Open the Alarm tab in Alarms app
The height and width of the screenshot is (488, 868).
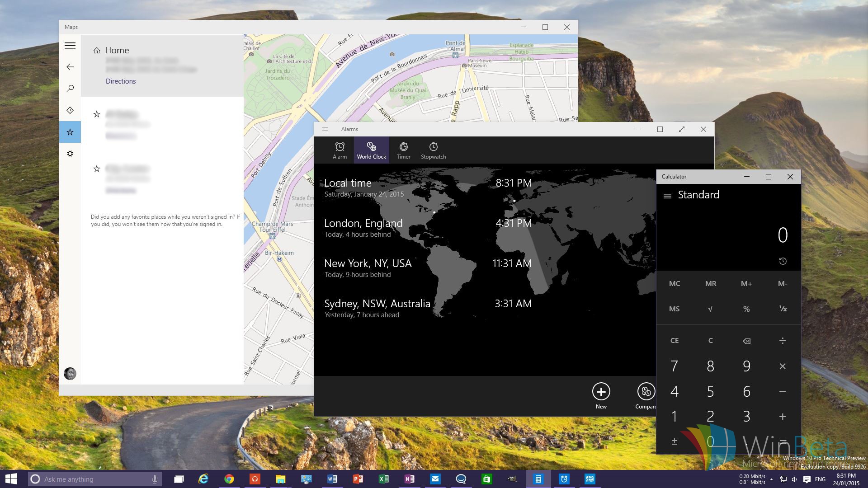[x=340, y=150]
